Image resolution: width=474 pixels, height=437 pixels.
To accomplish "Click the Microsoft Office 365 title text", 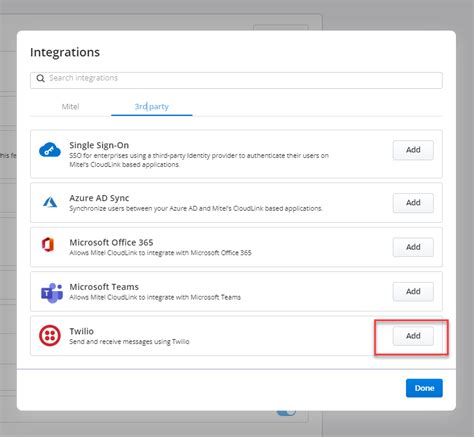I will click(x=111, y=242).
